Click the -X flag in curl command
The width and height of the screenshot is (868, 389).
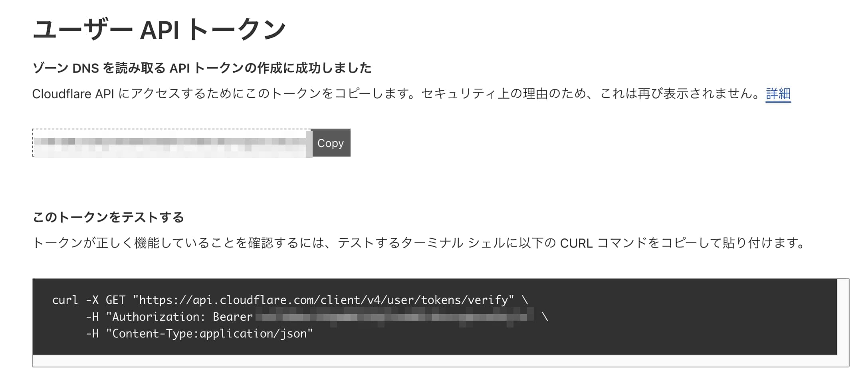(92, 300)
